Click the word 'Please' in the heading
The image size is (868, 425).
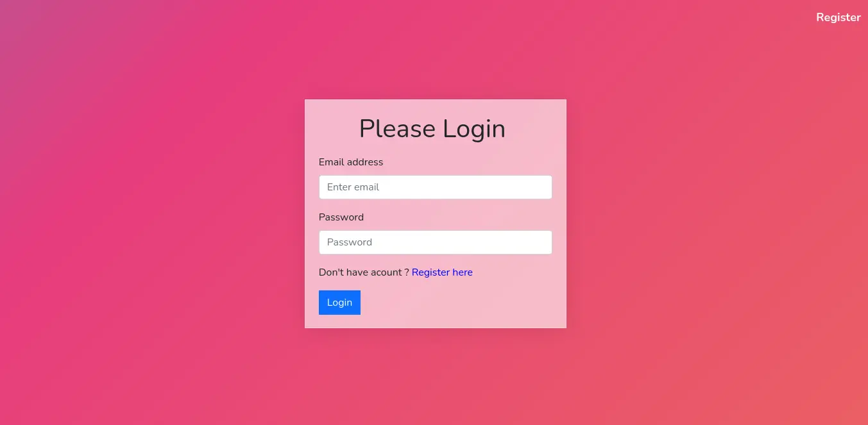point(397,129)
